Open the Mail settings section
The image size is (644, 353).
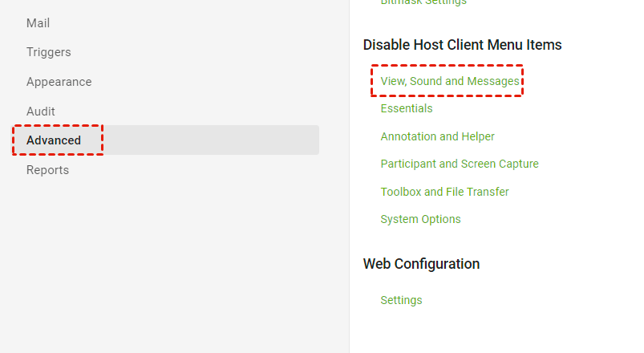pyautogui.click(x=38, y=23)
